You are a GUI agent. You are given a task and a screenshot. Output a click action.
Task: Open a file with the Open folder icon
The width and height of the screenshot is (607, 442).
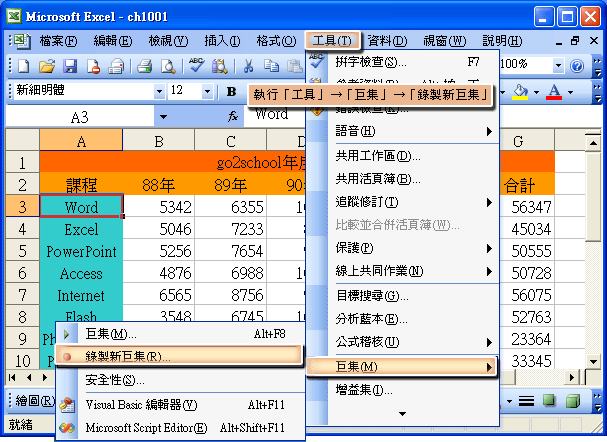coord(47,66)
